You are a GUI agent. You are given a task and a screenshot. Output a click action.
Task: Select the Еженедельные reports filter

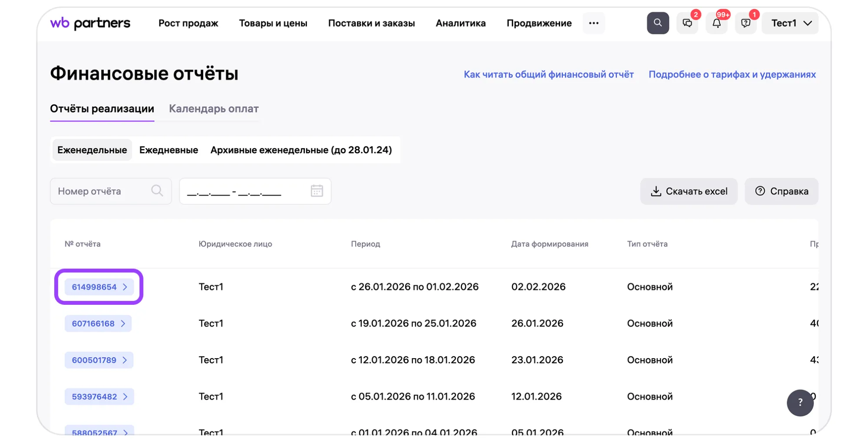92,150
